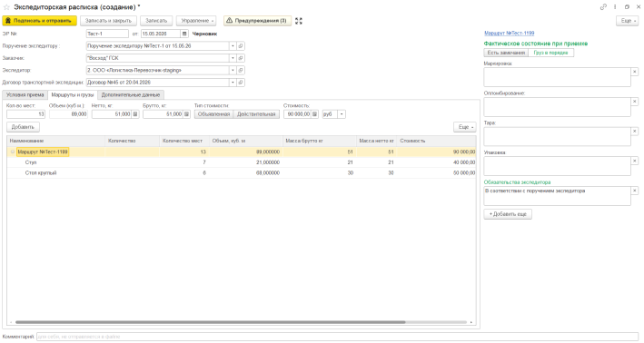Click the Масса нетто кг column header
The width and height of the screenshot is (644, 343).
pos(376,141)
